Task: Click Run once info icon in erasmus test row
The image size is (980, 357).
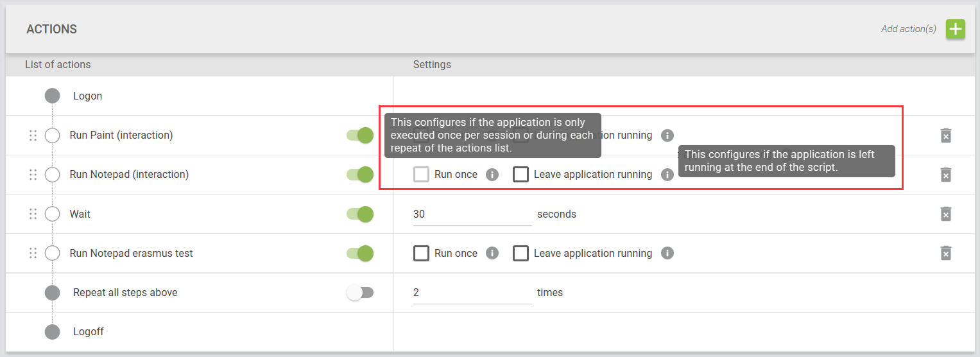Action: pyautogui.click(x=492, y=253)
